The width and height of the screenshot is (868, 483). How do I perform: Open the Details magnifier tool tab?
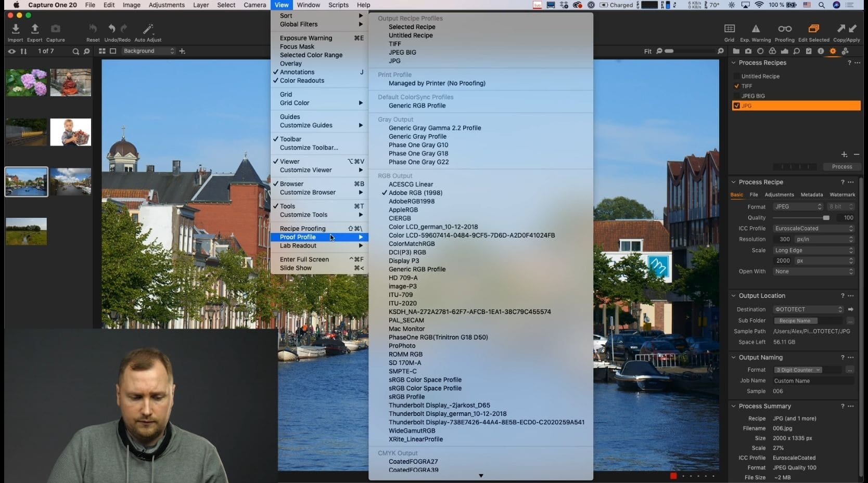coord(797,51)
